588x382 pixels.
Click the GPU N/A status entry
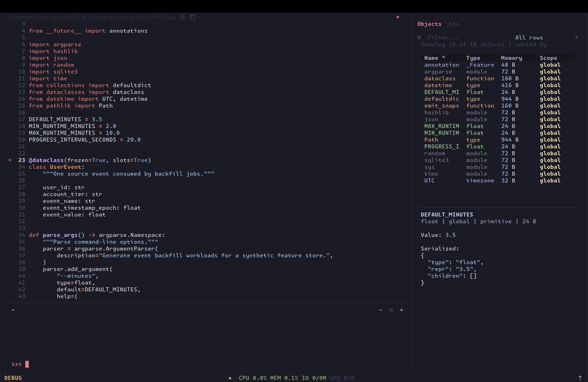pyautogui.click(x=342, y=378)
